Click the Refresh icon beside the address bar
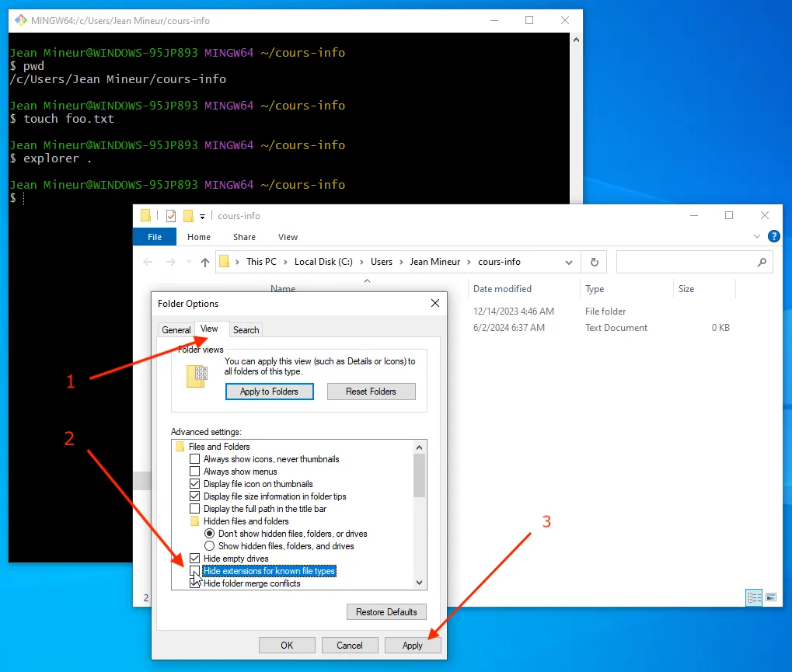The image size is (792, 672). (x=595, y=262)
